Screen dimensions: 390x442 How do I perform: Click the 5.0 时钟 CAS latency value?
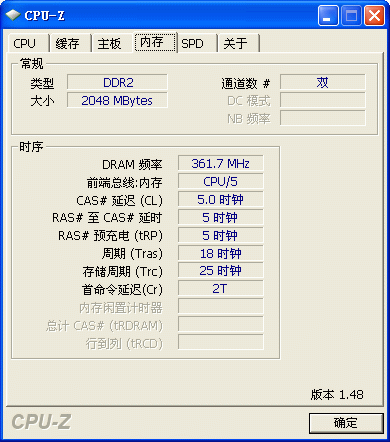tap(220, 199)
